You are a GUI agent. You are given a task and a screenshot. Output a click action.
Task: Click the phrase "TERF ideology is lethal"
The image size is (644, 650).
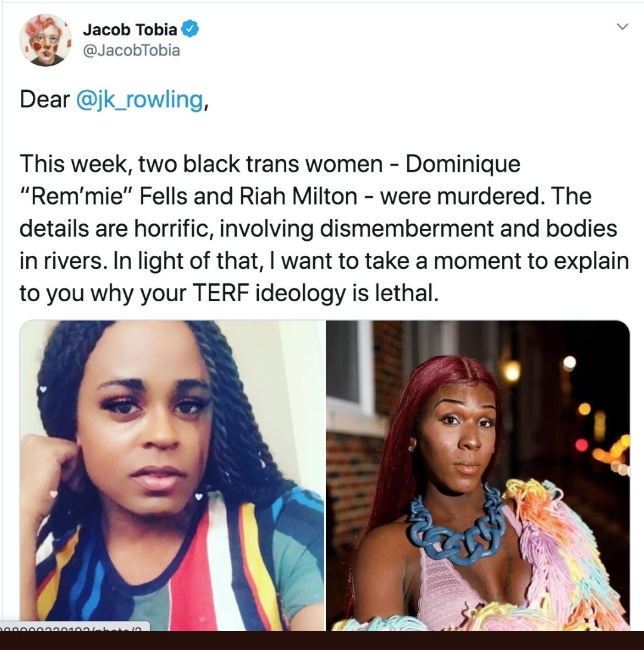tap(315, 293)
